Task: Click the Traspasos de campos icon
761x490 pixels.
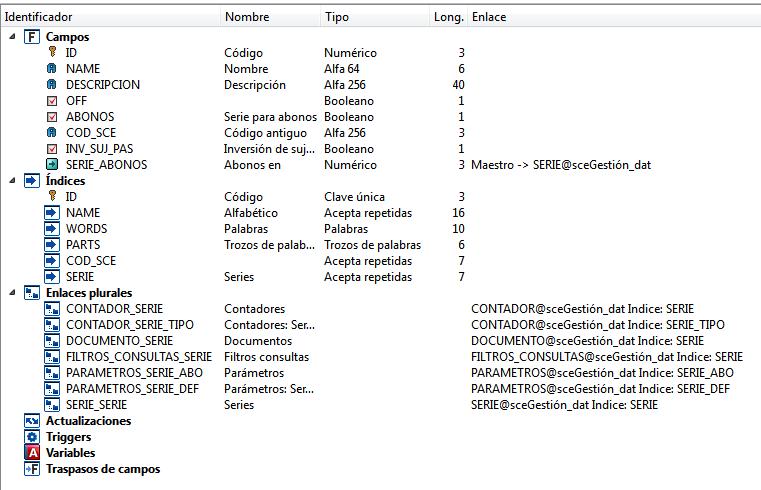Action: [31, 469]
